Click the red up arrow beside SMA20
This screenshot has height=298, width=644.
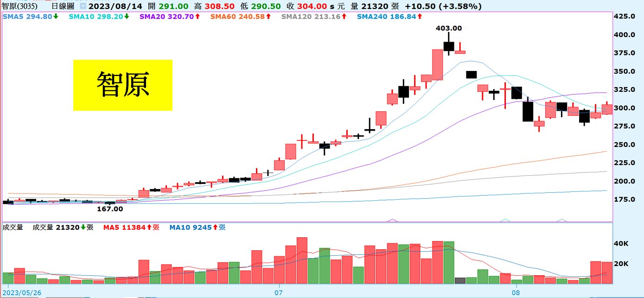coord(197,17)
